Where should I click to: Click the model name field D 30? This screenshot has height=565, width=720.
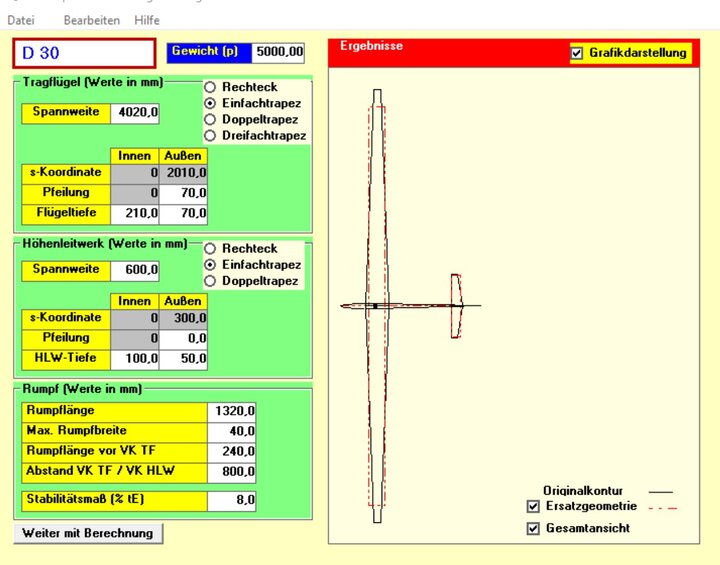click(x=84, y=53)
